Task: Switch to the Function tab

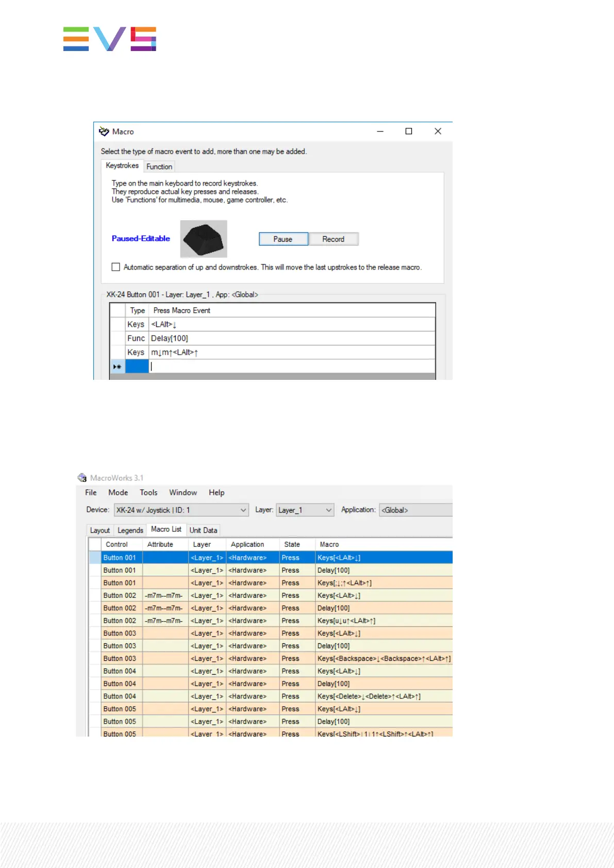Action: click(x=159, y=166)
